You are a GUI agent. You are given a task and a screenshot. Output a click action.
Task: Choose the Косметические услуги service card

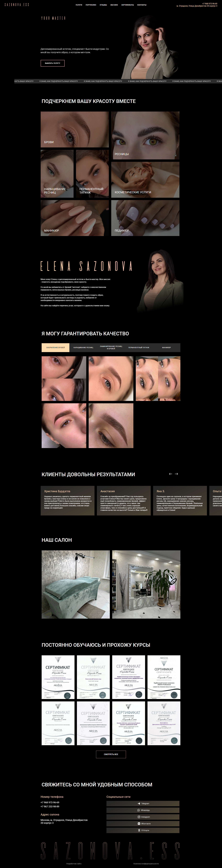pos(145,180)
